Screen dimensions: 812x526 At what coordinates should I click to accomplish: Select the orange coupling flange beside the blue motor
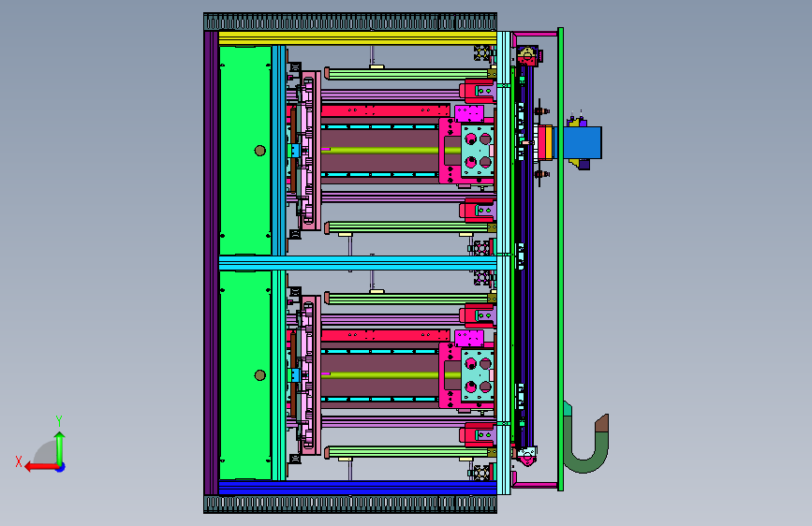(549, 142)
